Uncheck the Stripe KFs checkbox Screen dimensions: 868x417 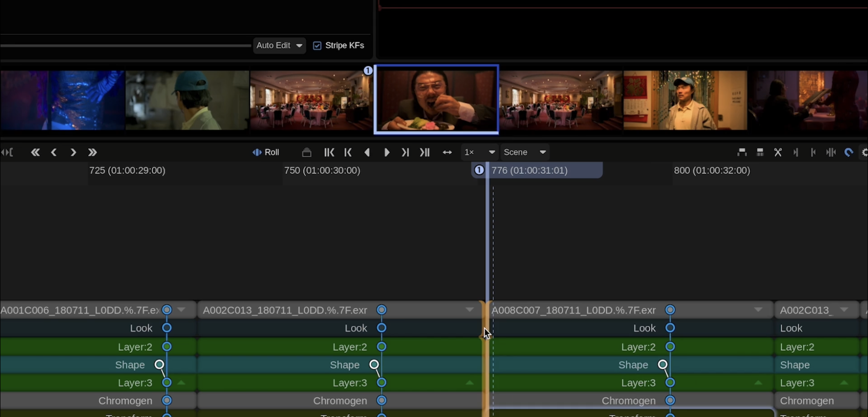pos(317,46)
